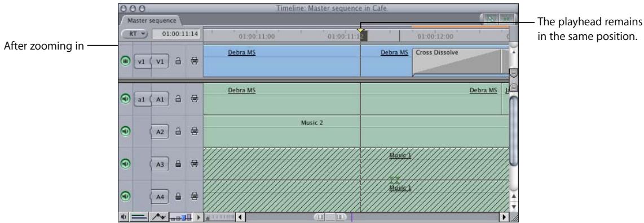Mute track A2 with its audible control
Screen dimensions: 644x223
(125, 131)
